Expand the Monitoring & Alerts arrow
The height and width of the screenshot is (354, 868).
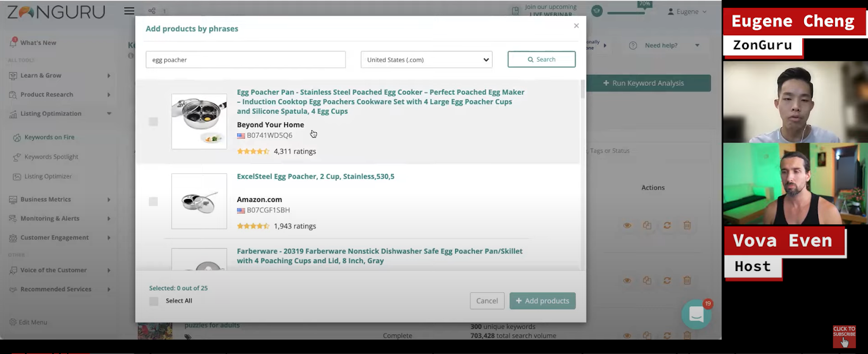(x=109, y=218)
